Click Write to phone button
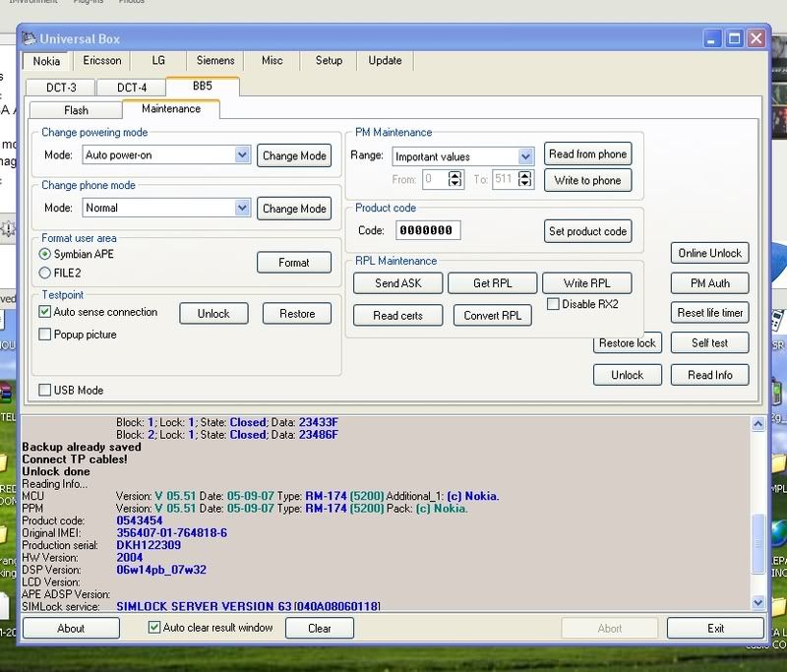This screenshot has width=787, height=672. point(587,180)
